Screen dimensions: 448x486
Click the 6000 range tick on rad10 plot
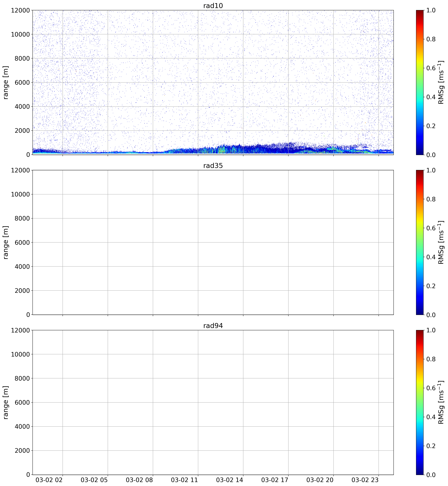22,82
